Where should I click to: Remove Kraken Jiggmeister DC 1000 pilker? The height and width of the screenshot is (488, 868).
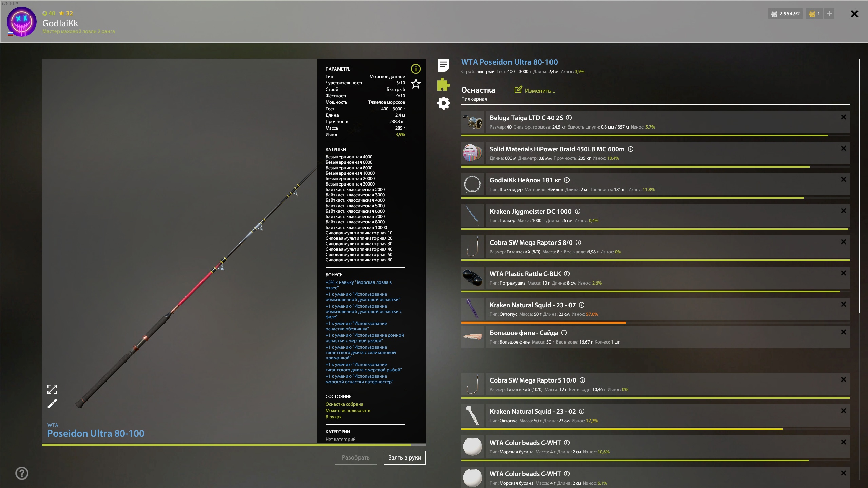coord(843,211)
